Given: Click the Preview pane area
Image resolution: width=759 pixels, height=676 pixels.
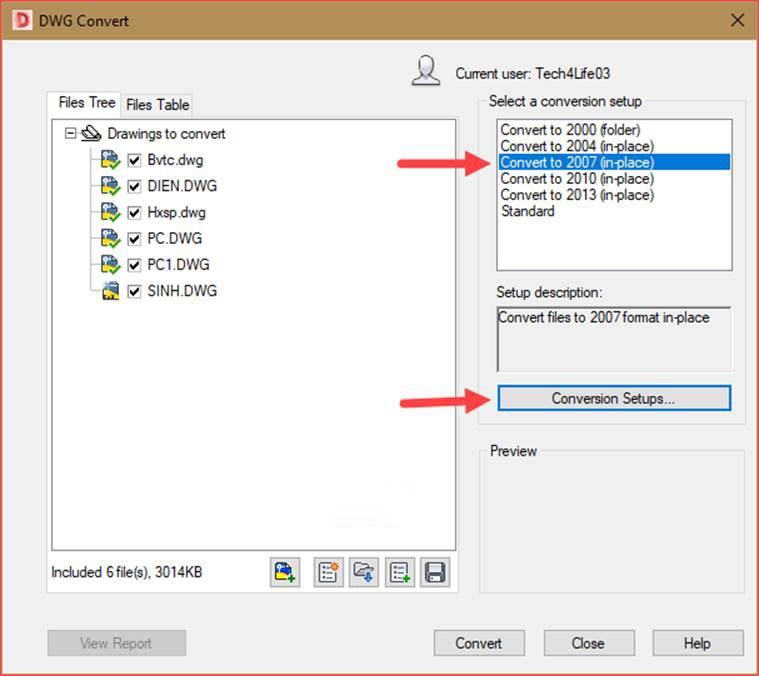Looking at the screenshot, I should click(x=612, y=523).
